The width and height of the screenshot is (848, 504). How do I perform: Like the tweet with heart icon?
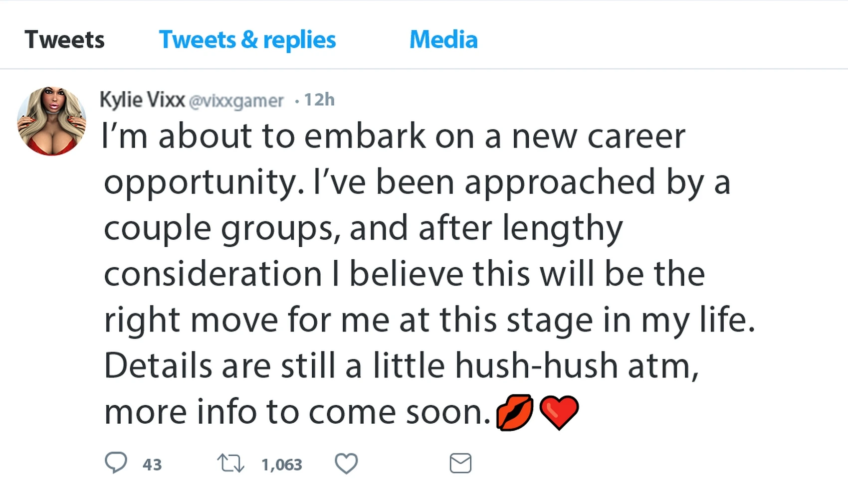tap(346, 463)
